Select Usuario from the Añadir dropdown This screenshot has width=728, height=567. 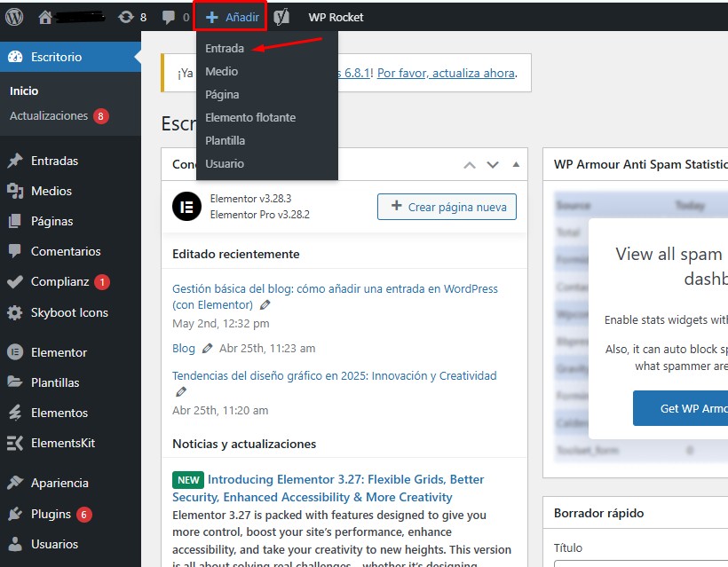pos(225,164)
